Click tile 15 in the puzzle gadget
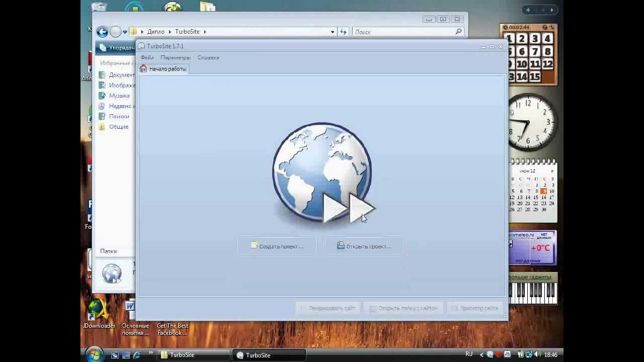This screenshot has width=644, height=362. pyautogui.click(x=534, y=77)
